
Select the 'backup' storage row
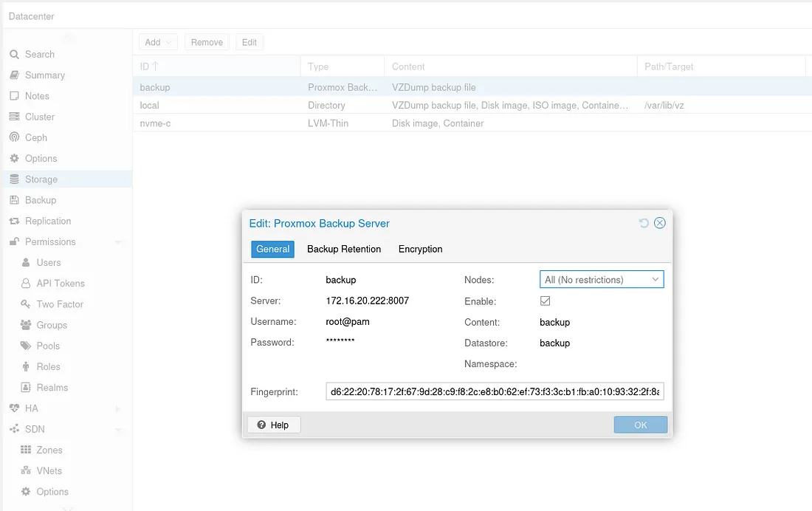[x=472, y=87]
